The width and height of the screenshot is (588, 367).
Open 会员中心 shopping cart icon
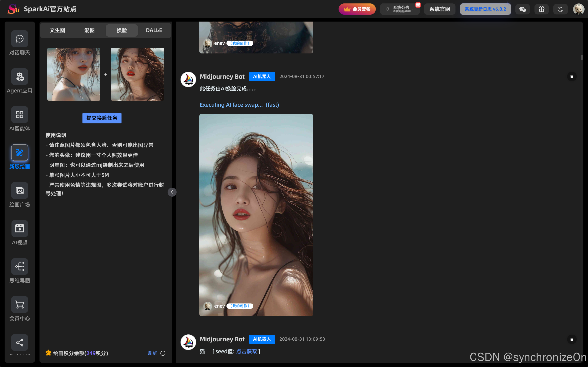pos(20,304)
